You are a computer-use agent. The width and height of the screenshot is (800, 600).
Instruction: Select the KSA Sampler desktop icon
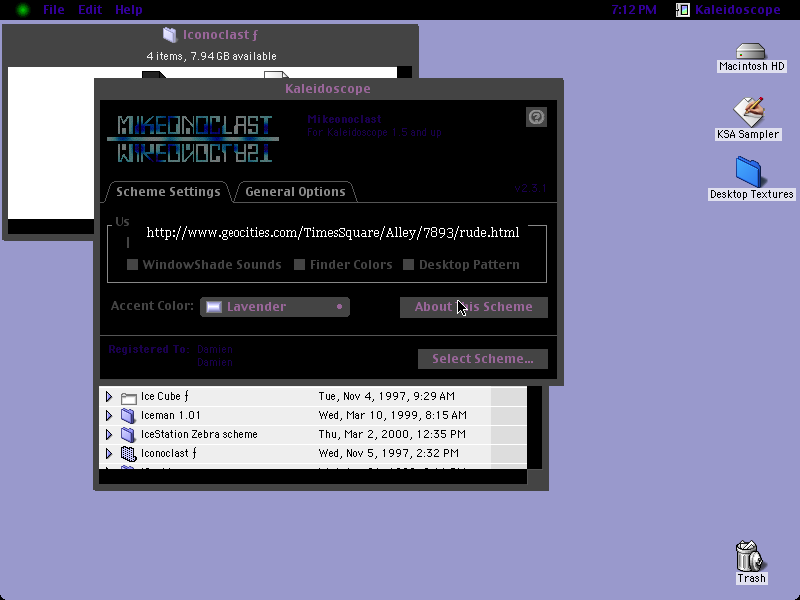click(x=748, y=111)
